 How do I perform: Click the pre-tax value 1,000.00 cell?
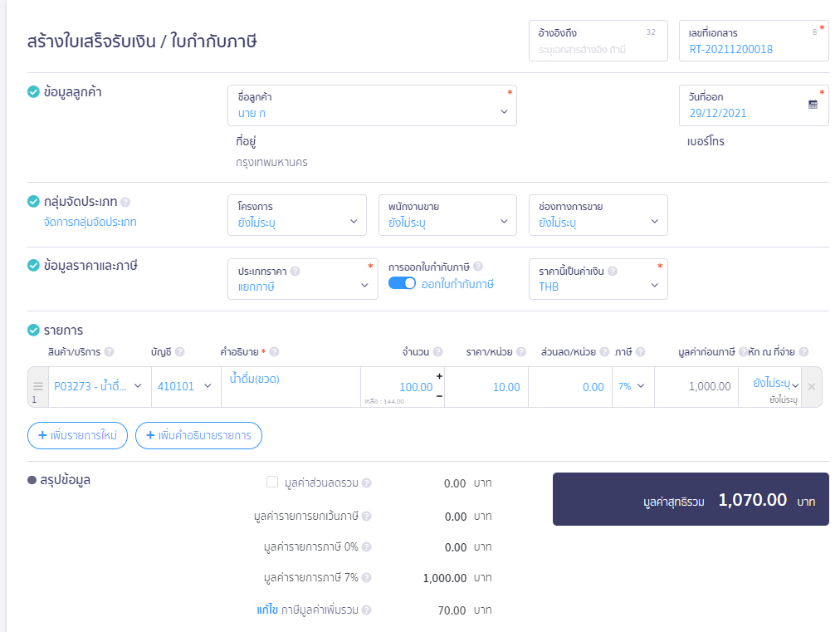pos(696,386)
